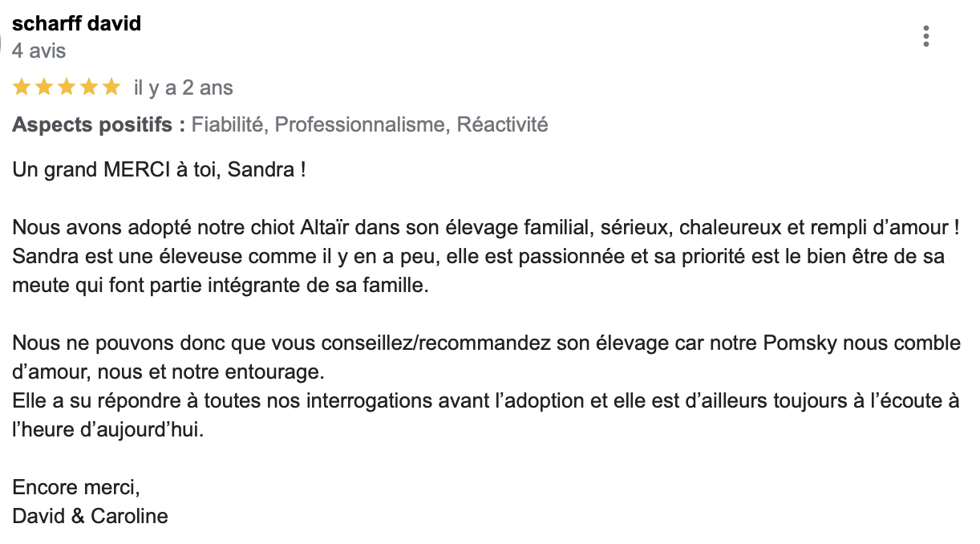This screenshot has width=980, height=544.
Task: Click the "Fiabilité" positive aspect
Action: coord(228,124)
